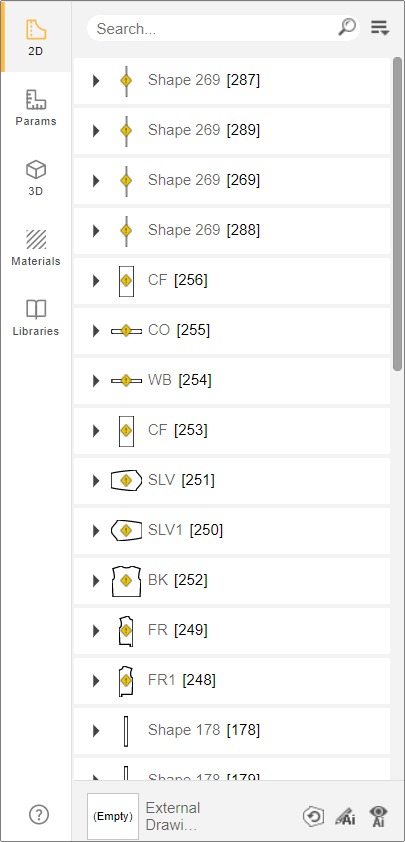The width and height of the screenshot is (405, 842).
Task: Expand the BK [252] pattern item
Action: [x=96, y=580]
